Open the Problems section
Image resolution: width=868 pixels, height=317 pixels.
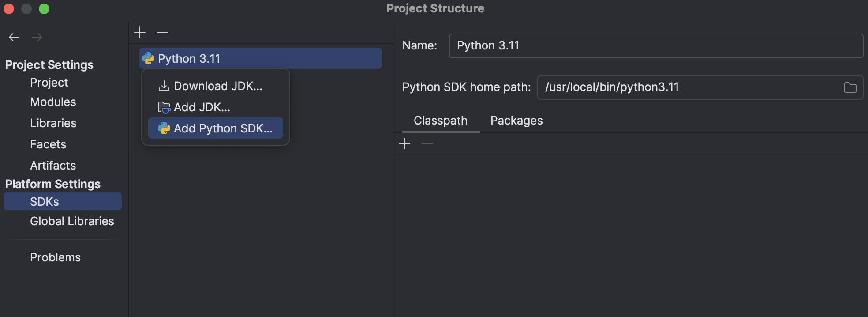point(55,257)
